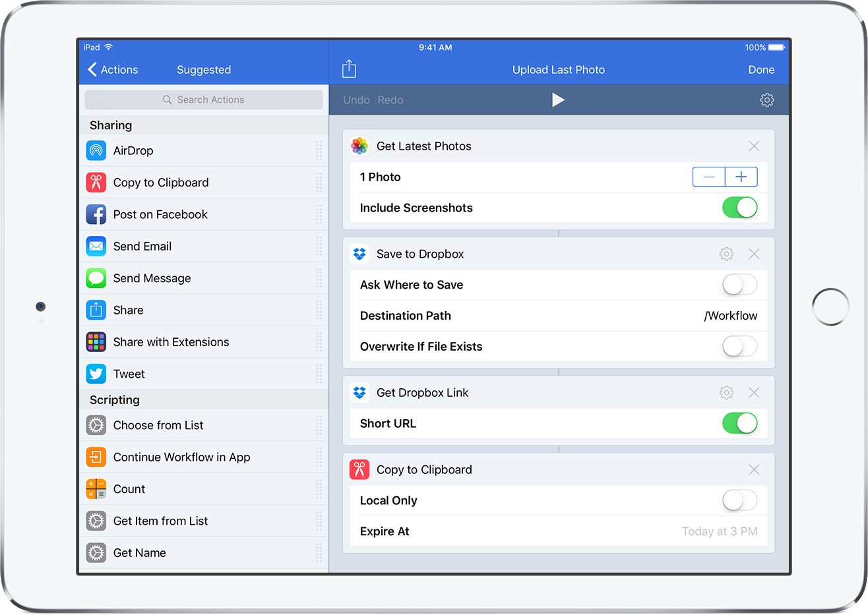The height and width of the screenshot is (615, 868).
Task: Increase photo count with the plus stepper
Action: (741, 177)
